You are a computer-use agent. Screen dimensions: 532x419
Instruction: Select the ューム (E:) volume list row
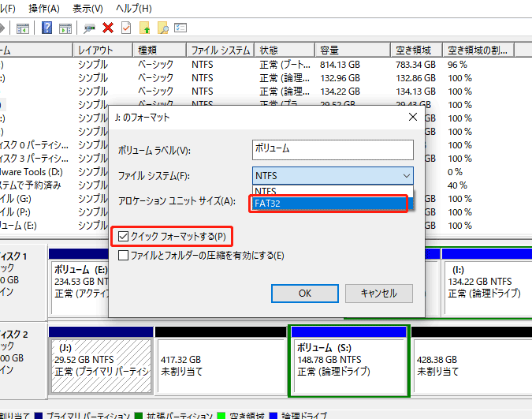[18, 226]
